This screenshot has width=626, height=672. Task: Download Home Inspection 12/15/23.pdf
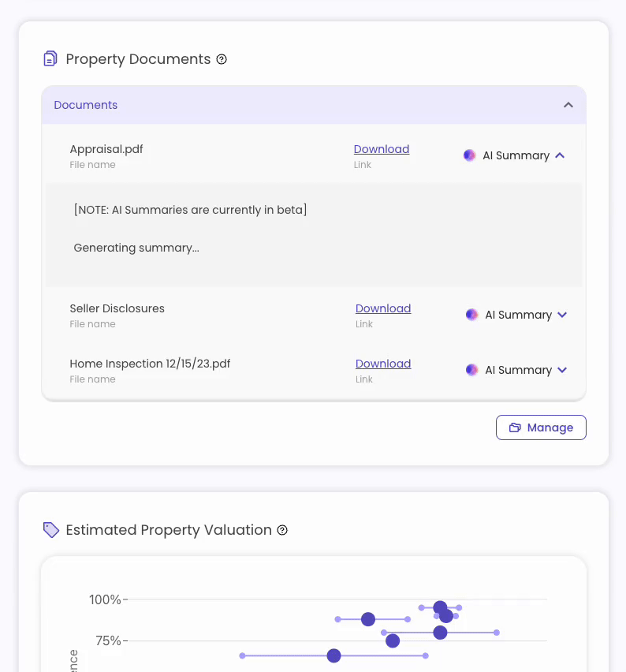click(x=383, y=364)
